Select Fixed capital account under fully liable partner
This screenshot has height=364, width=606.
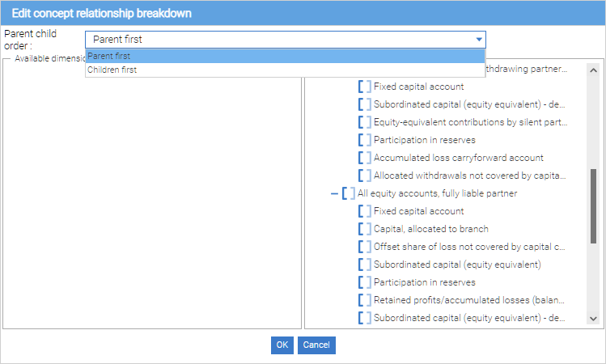418,211
